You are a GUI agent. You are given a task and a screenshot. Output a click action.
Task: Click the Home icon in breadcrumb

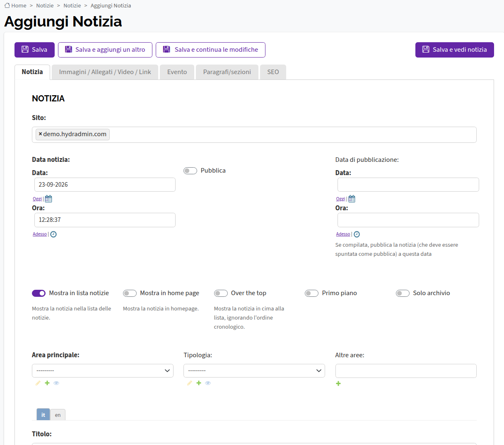[7, 5]
